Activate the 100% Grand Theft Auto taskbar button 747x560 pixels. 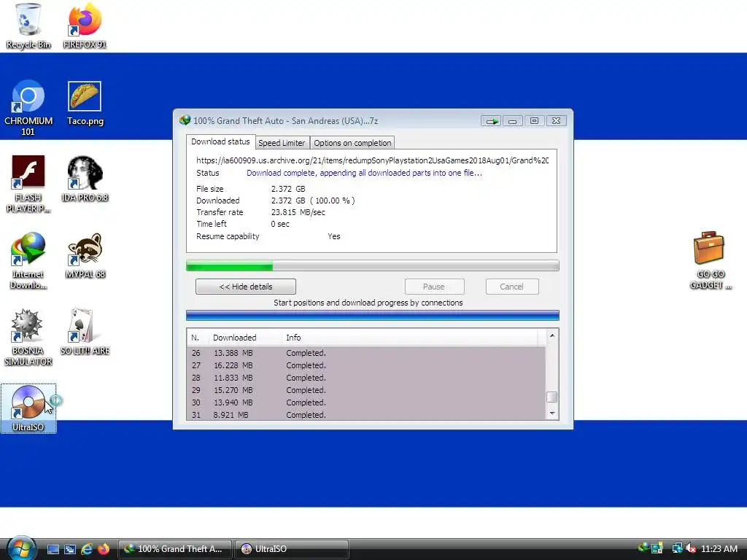[175, 548]
